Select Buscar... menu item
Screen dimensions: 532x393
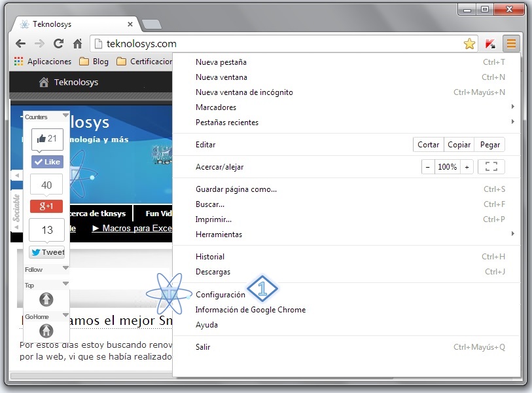coord(346,204)
